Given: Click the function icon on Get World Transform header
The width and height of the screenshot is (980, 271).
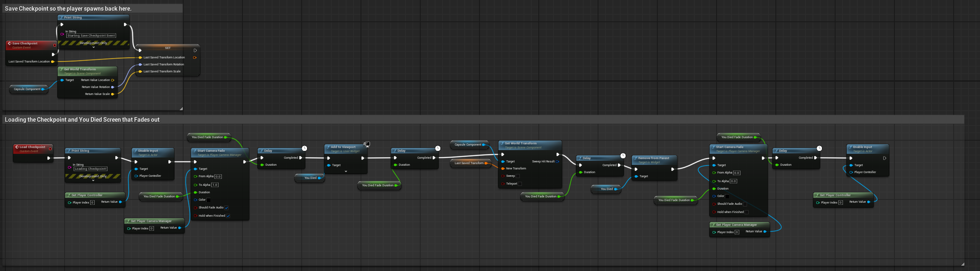Looking at the screenshot, I should [62, 69].
